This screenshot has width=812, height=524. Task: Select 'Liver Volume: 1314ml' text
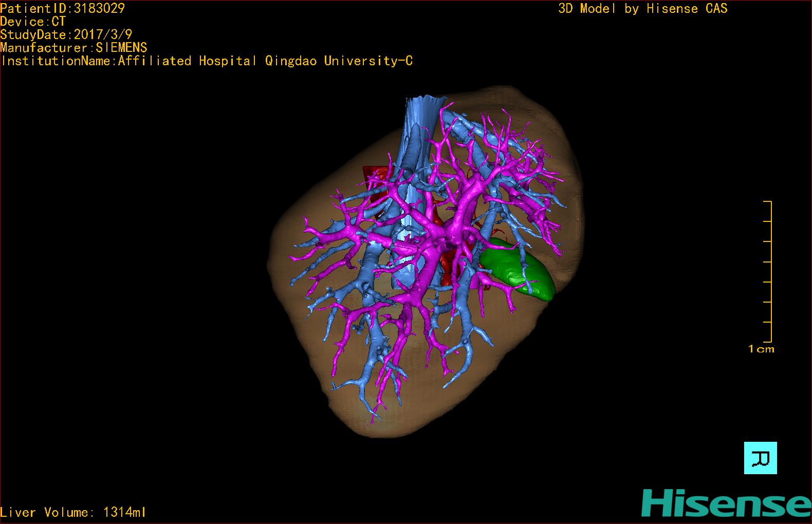click(73, 512)
